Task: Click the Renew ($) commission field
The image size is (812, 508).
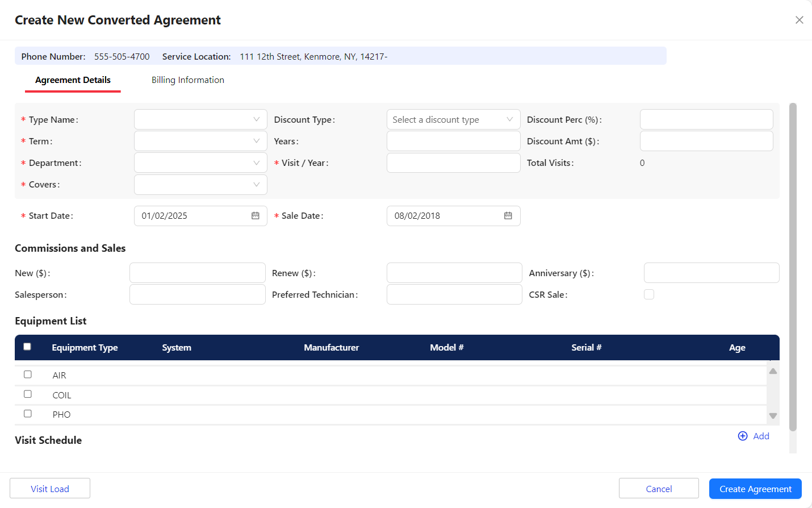Action: tap(454, 273)
